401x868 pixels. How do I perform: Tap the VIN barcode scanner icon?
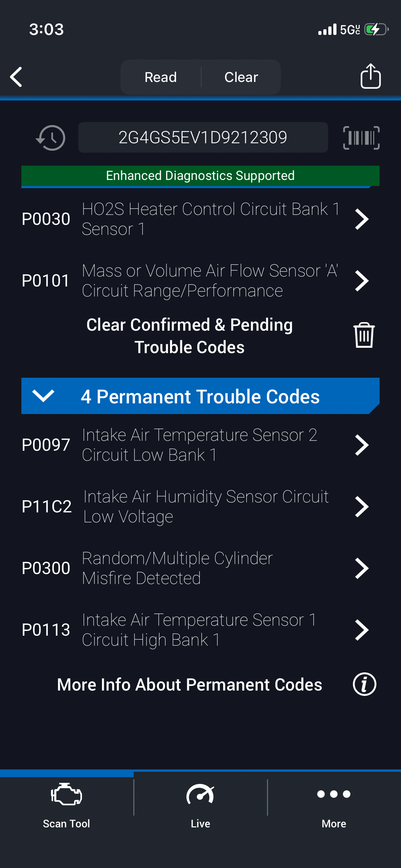361,138
